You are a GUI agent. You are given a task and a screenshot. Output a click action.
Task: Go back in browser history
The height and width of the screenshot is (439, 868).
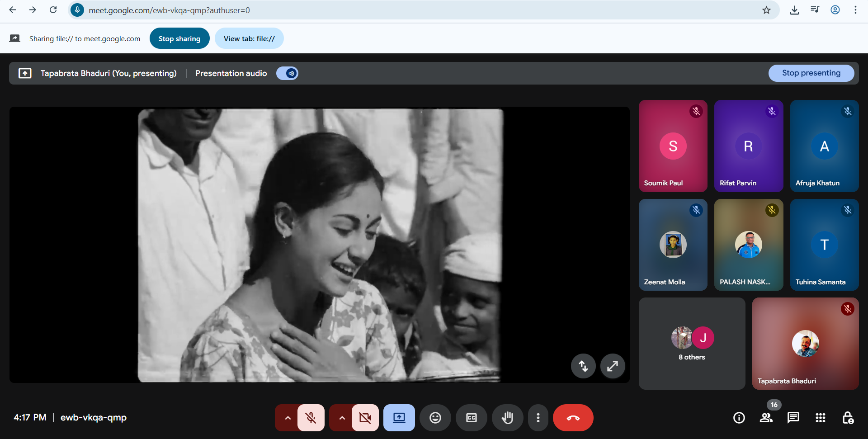point(13,10)
